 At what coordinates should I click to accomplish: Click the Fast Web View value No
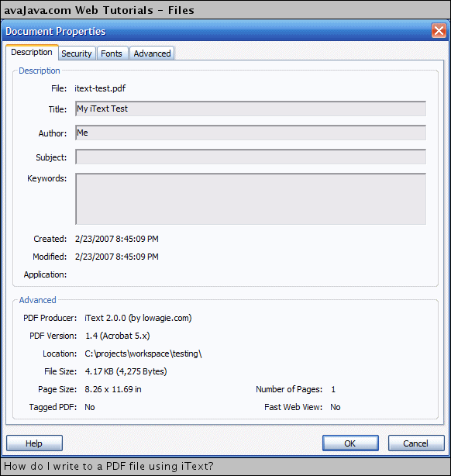click(336, 407)
